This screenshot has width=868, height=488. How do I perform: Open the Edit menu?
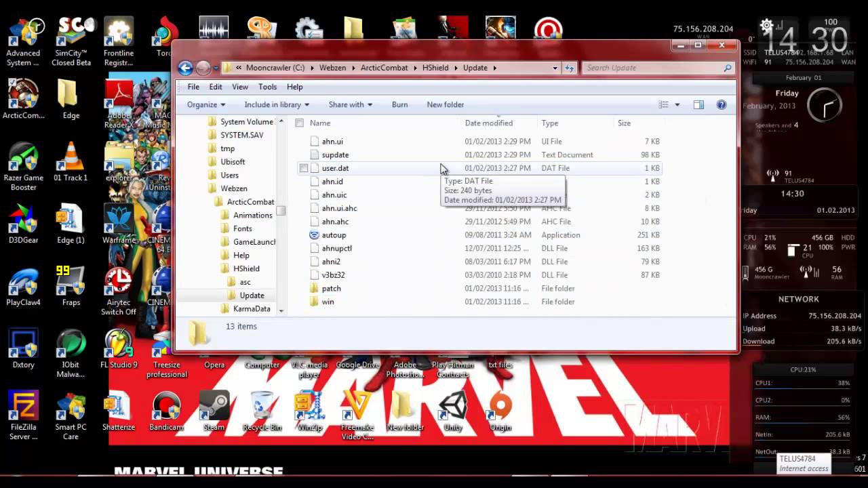pyautogui.click(x=216, y=87)
